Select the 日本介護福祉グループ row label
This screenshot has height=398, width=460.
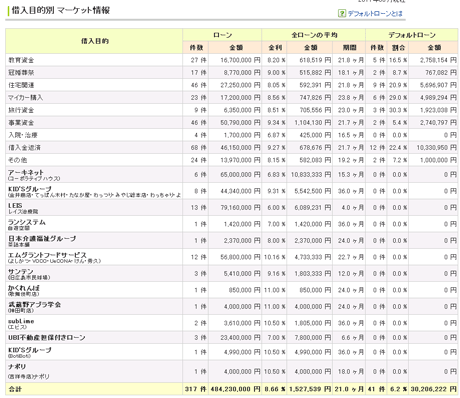(42, 238)
